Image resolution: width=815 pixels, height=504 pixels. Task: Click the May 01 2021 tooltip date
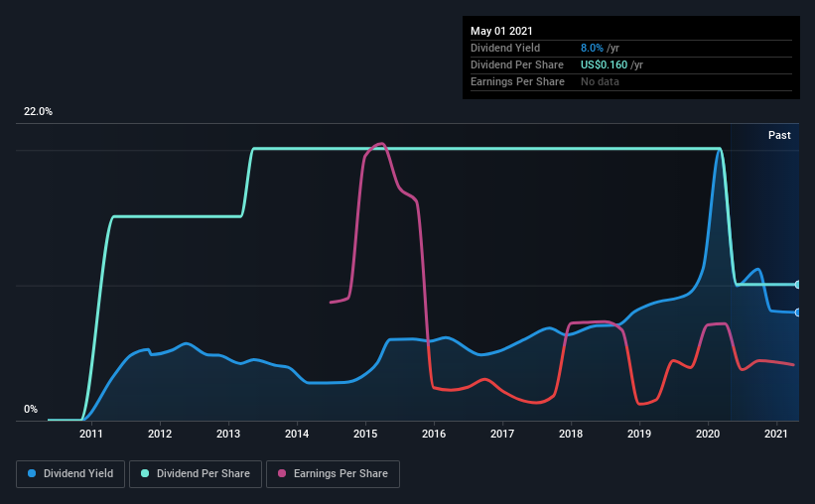click(x=501, y=31)
